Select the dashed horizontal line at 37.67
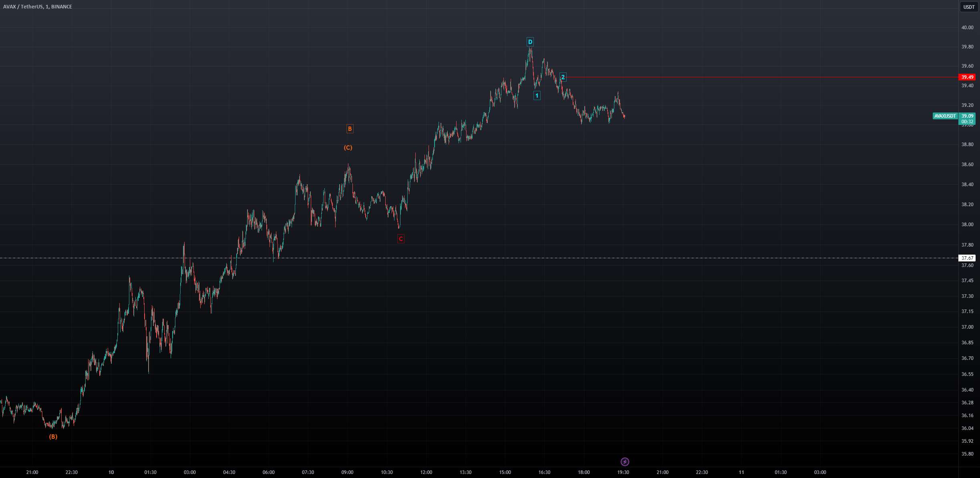The width and height of the screenshot is (980, 478). pyautogui.click(x=479, y=258)
